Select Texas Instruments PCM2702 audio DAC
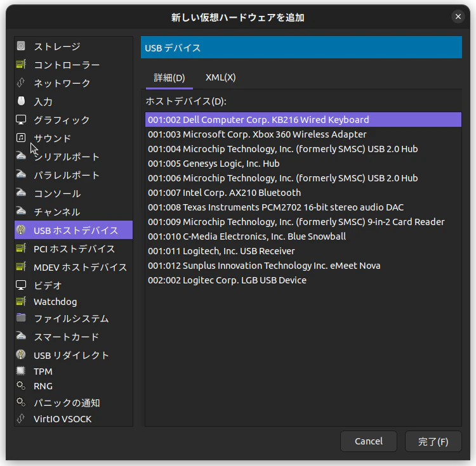 pyautogui.click(x=303, y=207)
